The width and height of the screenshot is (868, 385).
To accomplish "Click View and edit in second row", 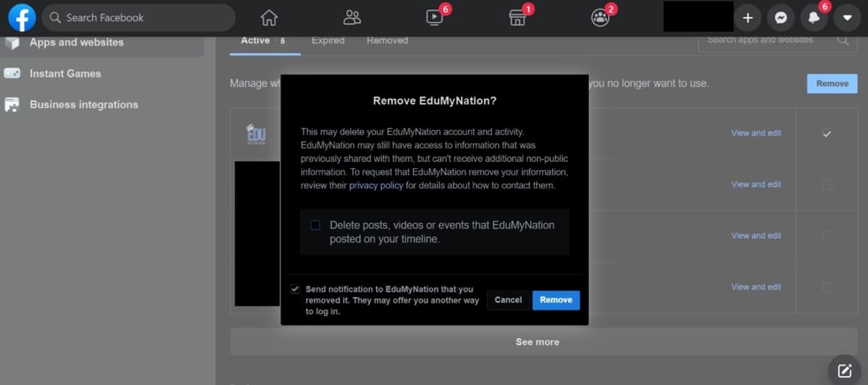I will point(756,185).
